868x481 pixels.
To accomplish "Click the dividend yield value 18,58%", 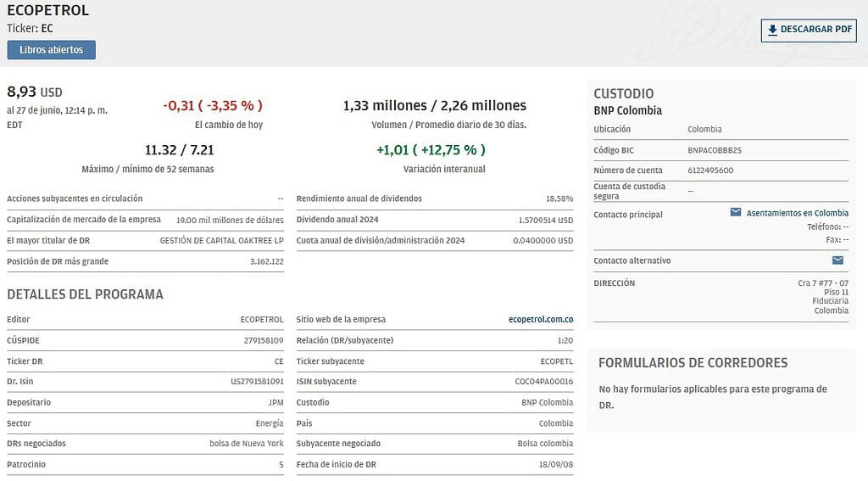I will (559, 199).
